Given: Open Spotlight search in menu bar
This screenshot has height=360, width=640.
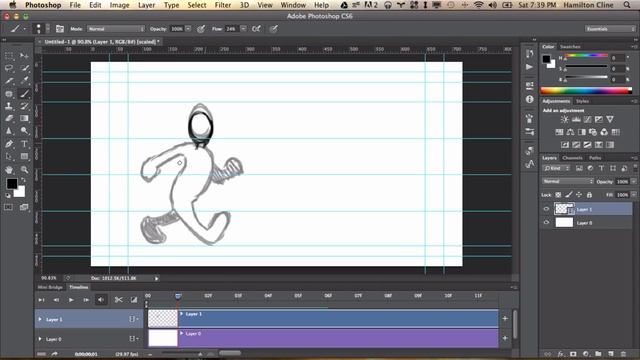Looking at the screenshot, I should point(627,5).
